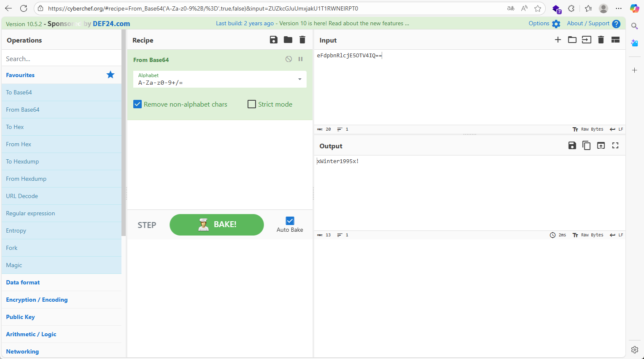
Task: Select the URL Decode operation
Action: 62,196
